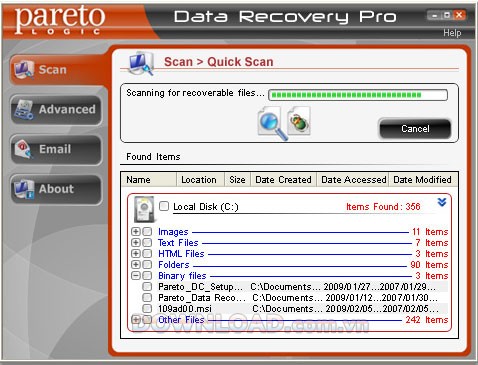Check the Images category checkbox
Image resolution: width=478 pixels, height=365 pixels.
(147, 231)
